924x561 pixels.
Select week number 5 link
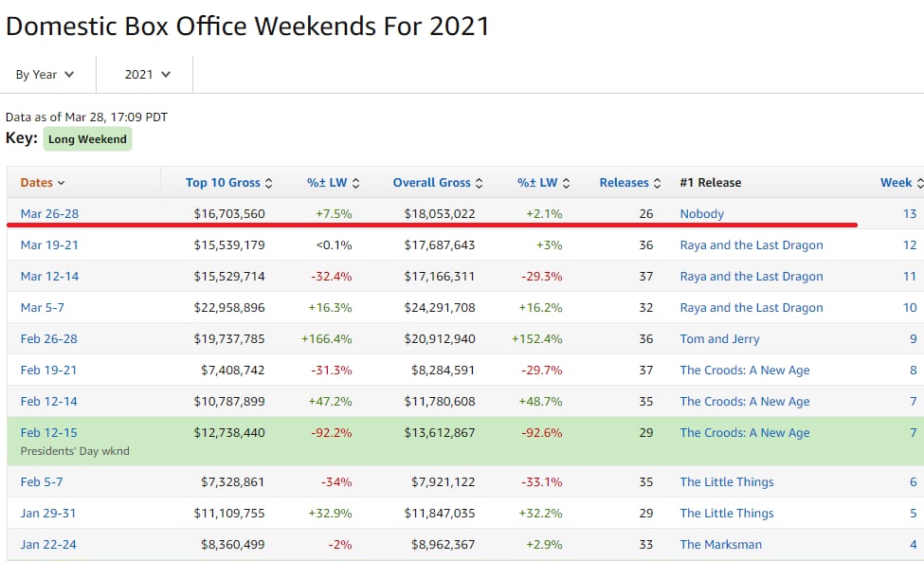point(914,514)
